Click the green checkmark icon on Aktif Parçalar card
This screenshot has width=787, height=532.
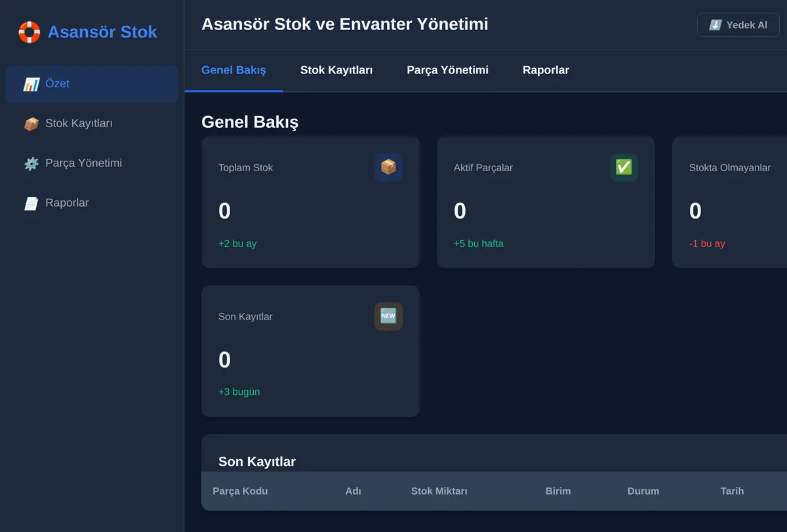(624, 167)
